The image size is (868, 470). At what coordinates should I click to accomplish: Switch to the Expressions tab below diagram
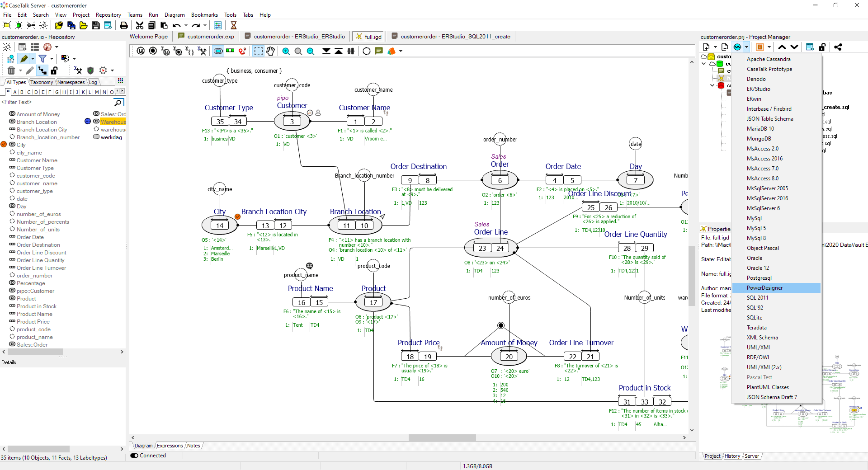tap(170, 446)
